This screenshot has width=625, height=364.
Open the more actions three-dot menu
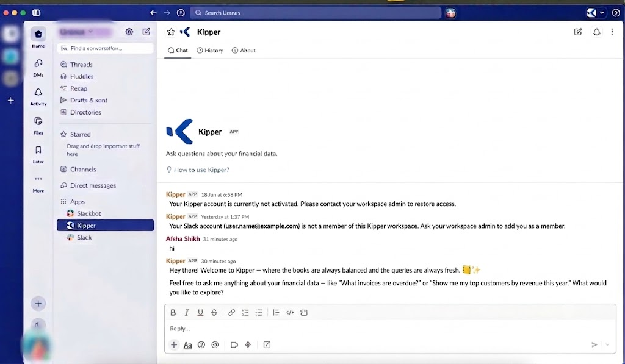612,32
